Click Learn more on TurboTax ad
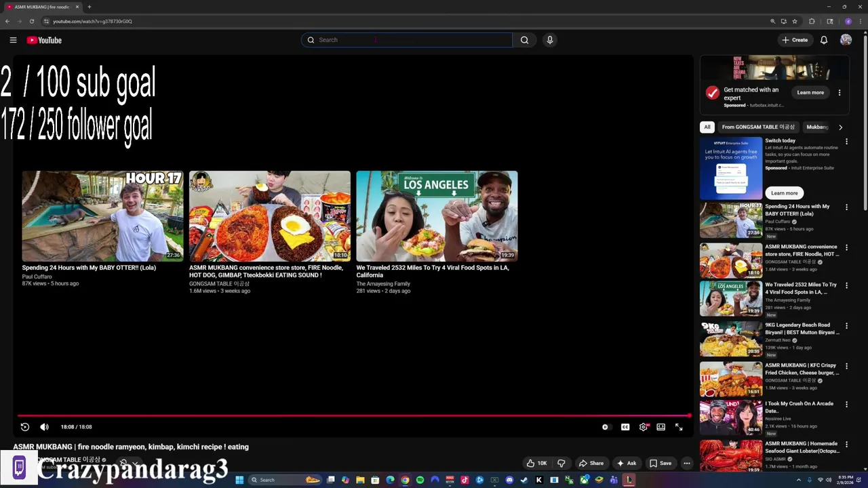 [x=810, y=93]
